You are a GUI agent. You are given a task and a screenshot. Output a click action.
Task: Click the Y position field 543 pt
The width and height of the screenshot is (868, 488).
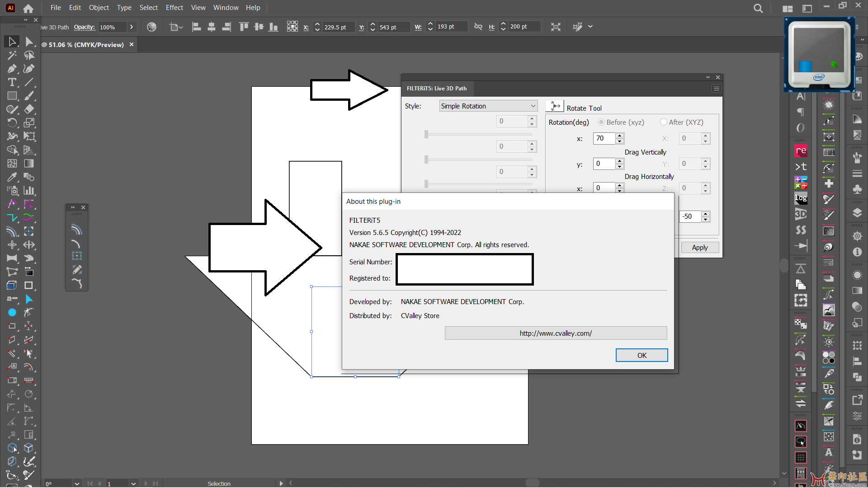394,27
